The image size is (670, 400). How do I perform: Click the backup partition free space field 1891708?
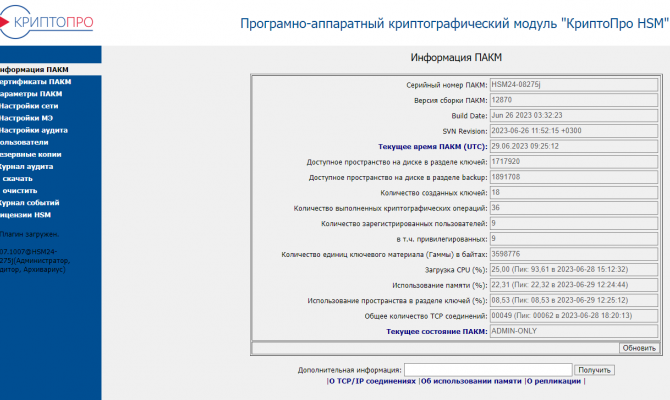574,177
